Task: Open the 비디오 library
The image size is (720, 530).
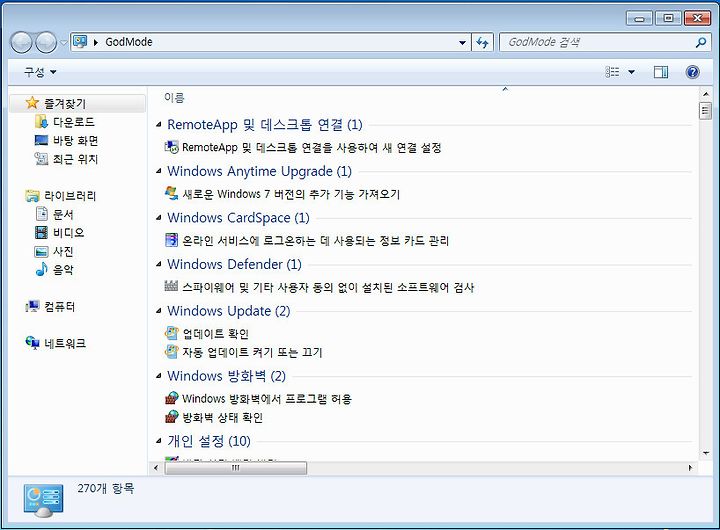Action: tap(68, 233)
